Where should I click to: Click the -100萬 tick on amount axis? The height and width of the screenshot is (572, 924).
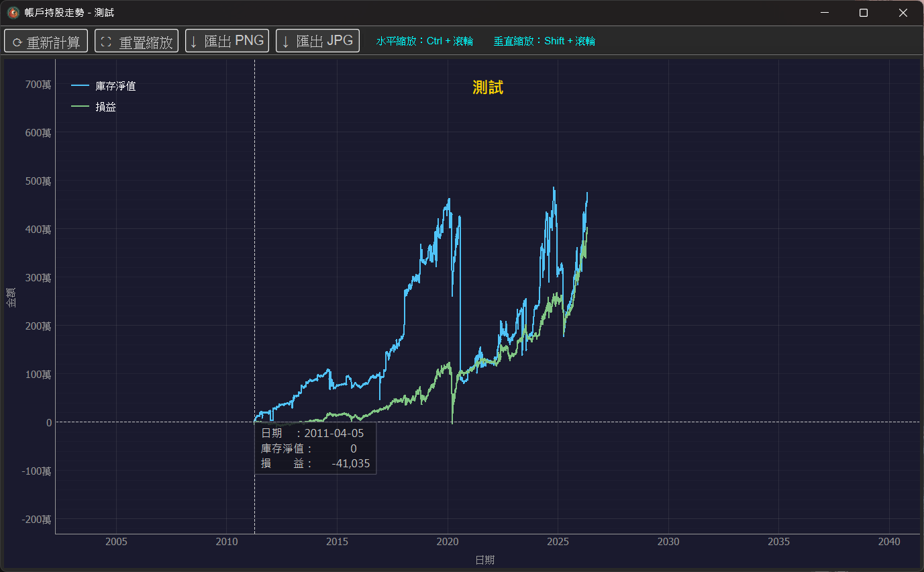[36, 471]
